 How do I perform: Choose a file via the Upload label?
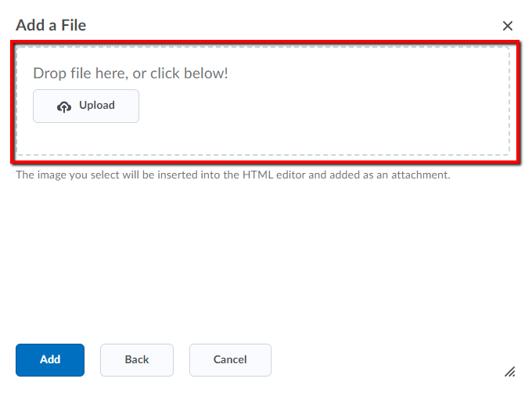[x=97, y=105]
